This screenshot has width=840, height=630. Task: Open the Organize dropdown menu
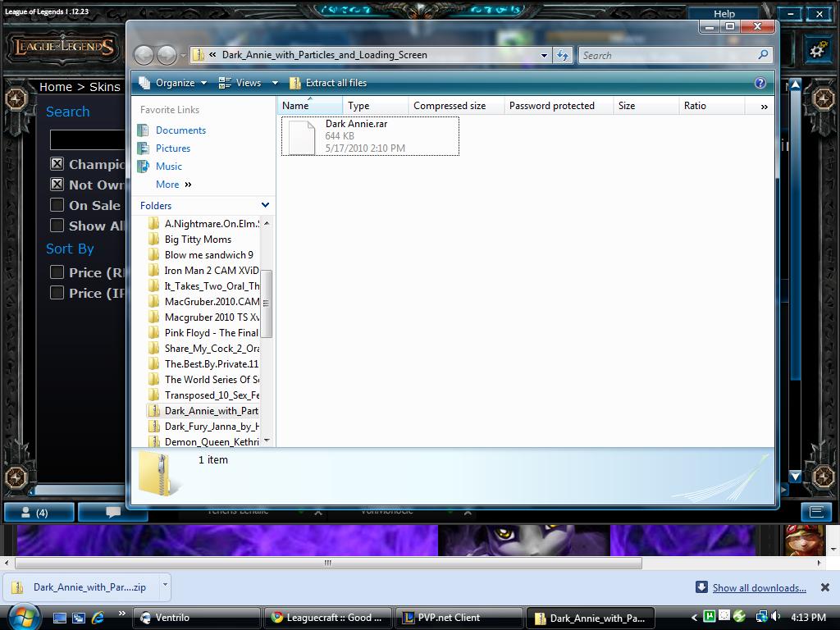(174, 83)
